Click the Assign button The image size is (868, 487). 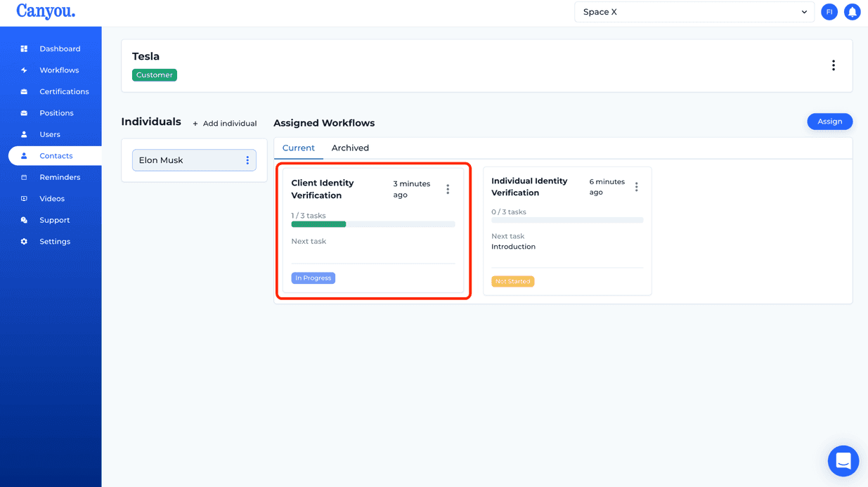click(830, 121)
